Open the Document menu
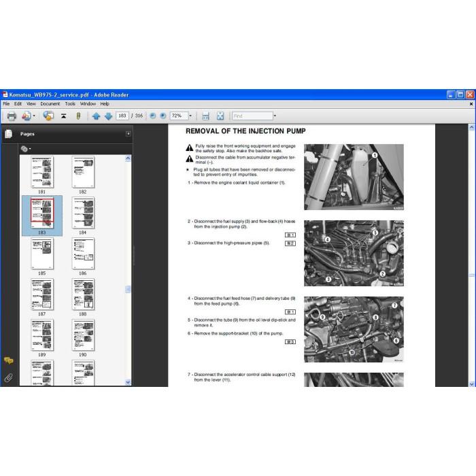This screenshot has width=476, height=476. (50, 104)
